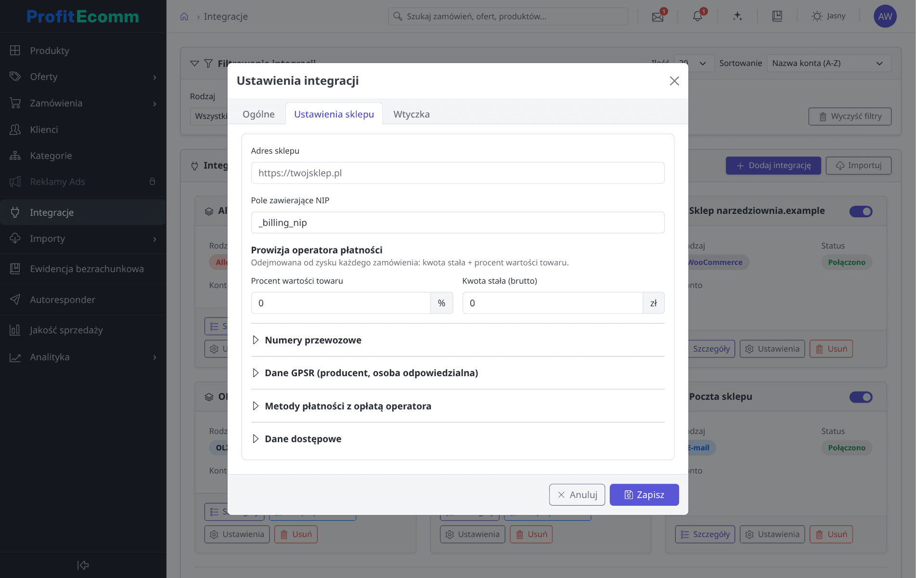
Task: Toggle the Sklep narzedziownia.example integration switch
Action: pyautogui.click(x=860, y=211)
